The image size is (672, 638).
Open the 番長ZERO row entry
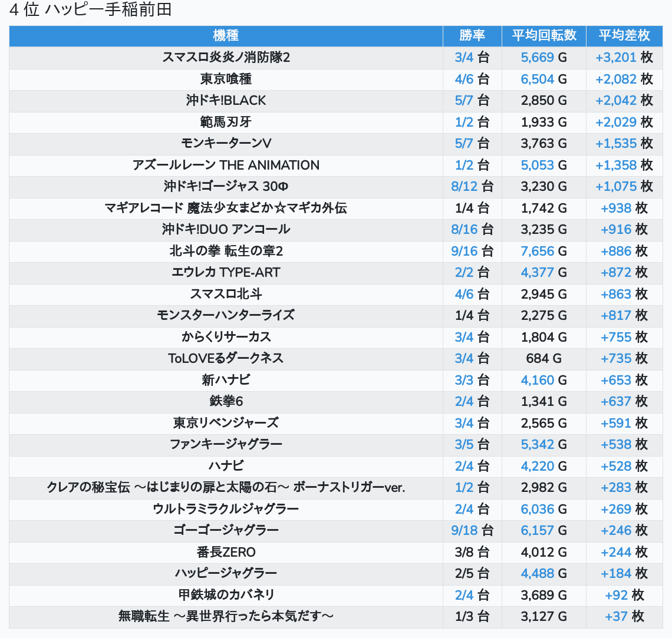click(226, 552)
